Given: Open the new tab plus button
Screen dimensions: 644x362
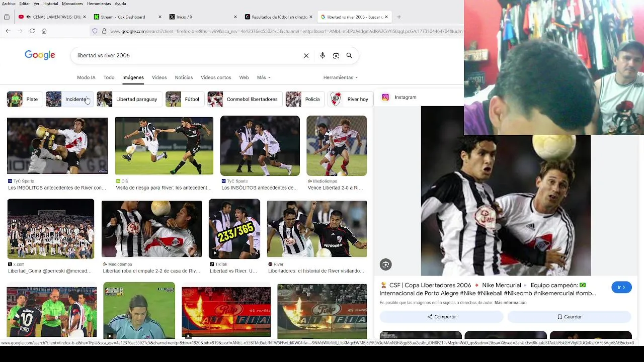Looking at the screenshot, I should 399,17.
